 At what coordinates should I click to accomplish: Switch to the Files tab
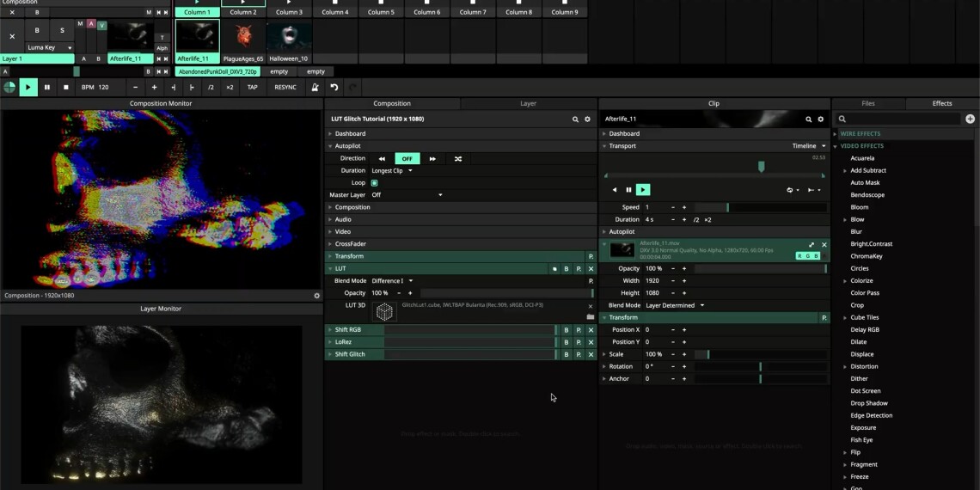tap(868, 103)
